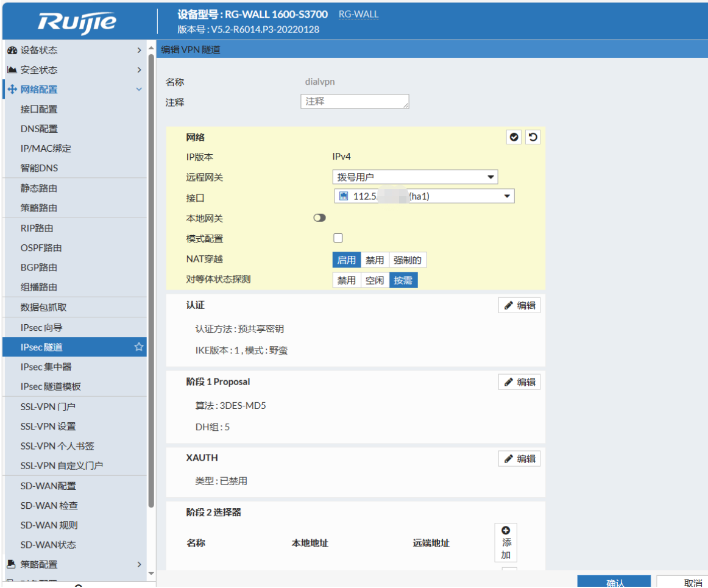Click the 安全状态 chart icon

click(x=12, y=70)
